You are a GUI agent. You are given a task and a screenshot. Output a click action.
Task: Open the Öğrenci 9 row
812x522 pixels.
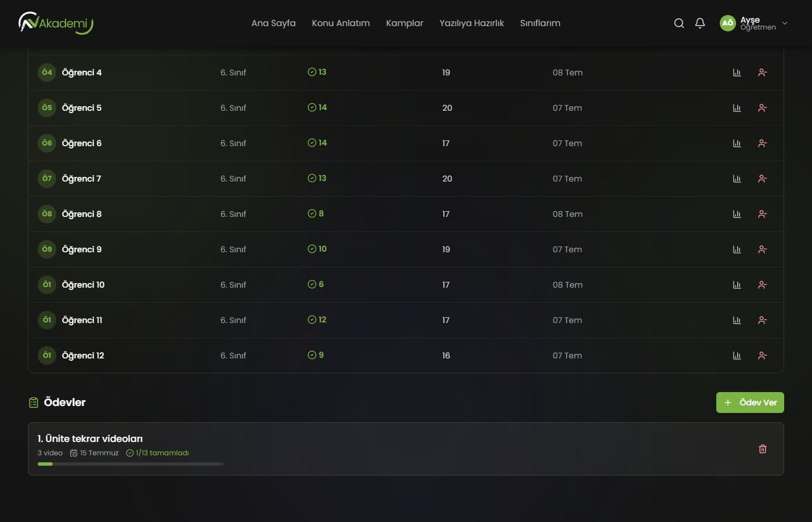[x=406, y=249]
